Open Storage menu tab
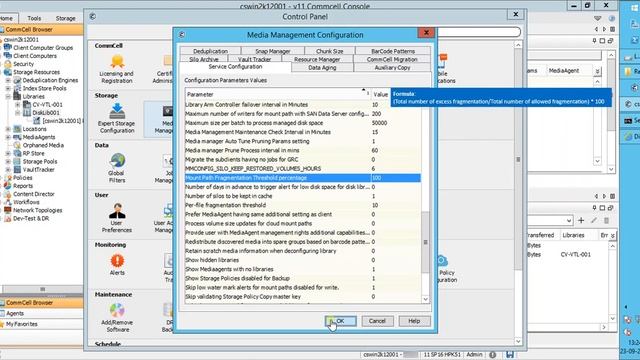Screen dimensions: 640x360 (65, 18)
